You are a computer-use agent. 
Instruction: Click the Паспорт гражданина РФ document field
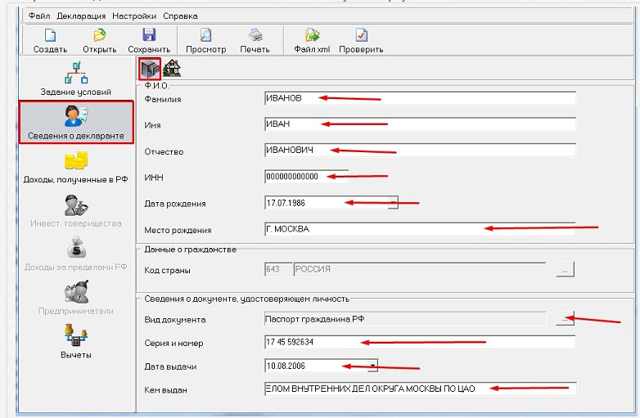[x=405, y=319]
